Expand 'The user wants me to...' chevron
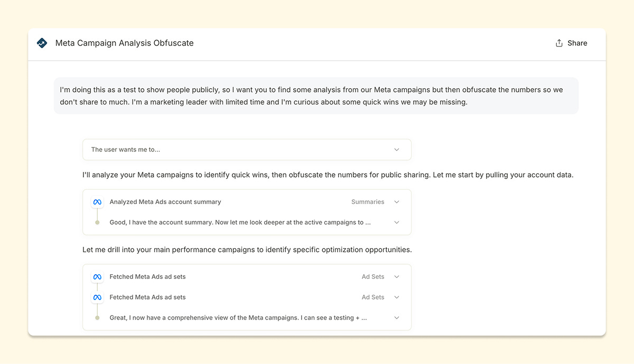Screen dimensions: 634x364 pyautogui.click(x=397, y=150)
